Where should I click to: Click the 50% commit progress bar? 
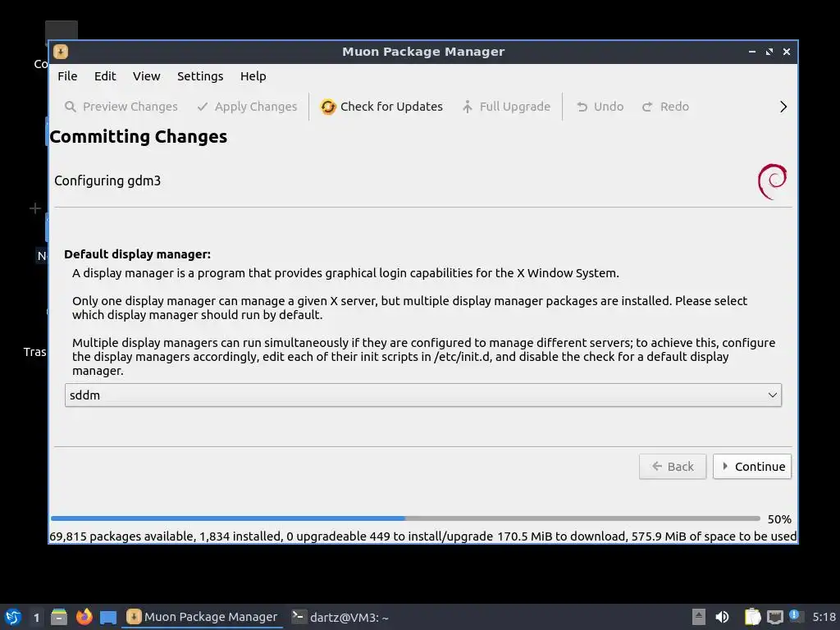click(405, 518)
